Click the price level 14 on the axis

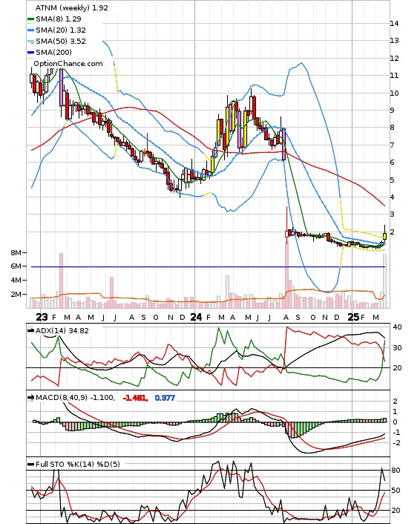[x=394, y=24]
